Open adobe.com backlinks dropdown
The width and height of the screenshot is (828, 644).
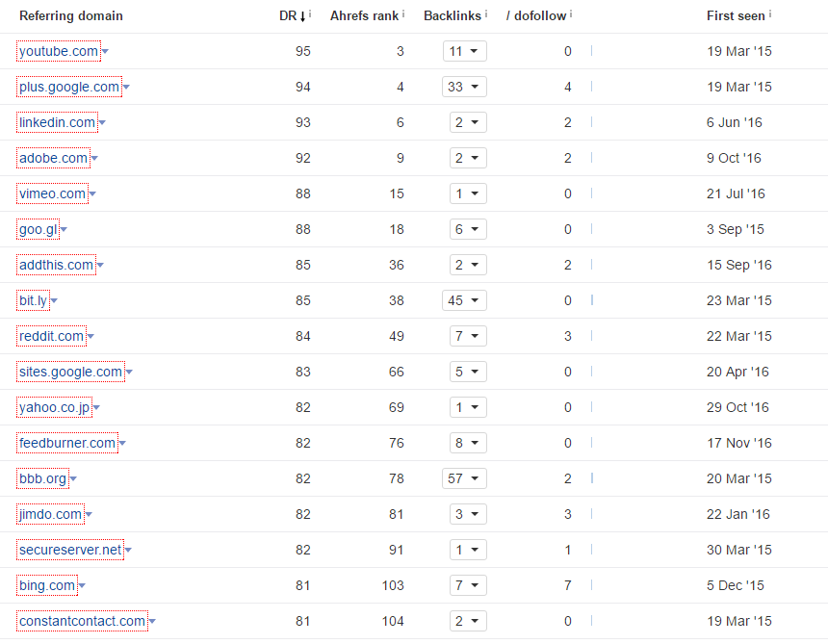pos(468,158)
